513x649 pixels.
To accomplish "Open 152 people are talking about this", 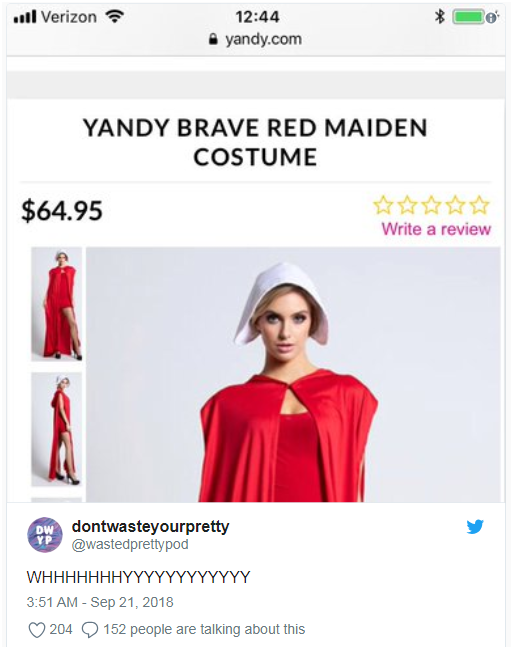I will (x=204, y=629).
